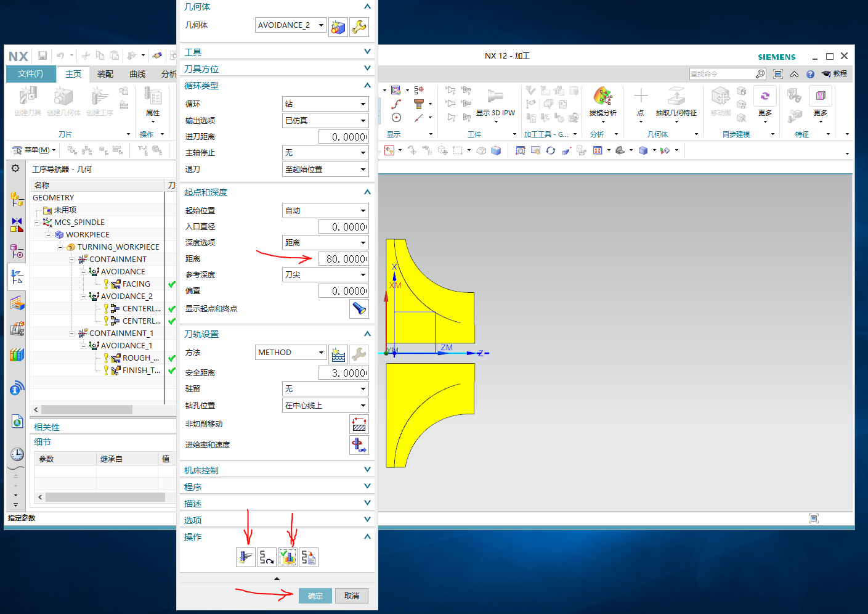Viewport: 868px width, 614px height.
Task: Expand the 工具 section
Action: coord(277,52)
